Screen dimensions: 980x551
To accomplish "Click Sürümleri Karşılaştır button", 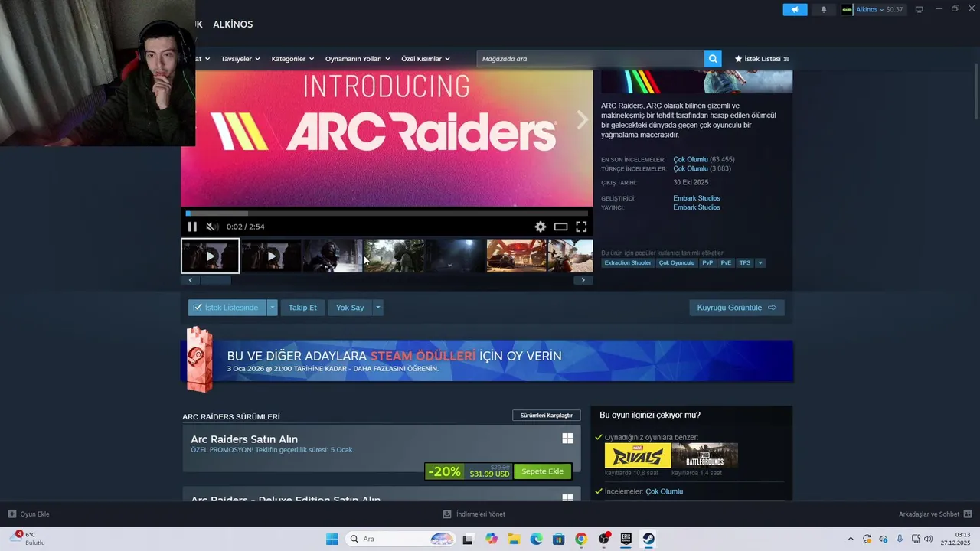I will [x=547, y=416].
